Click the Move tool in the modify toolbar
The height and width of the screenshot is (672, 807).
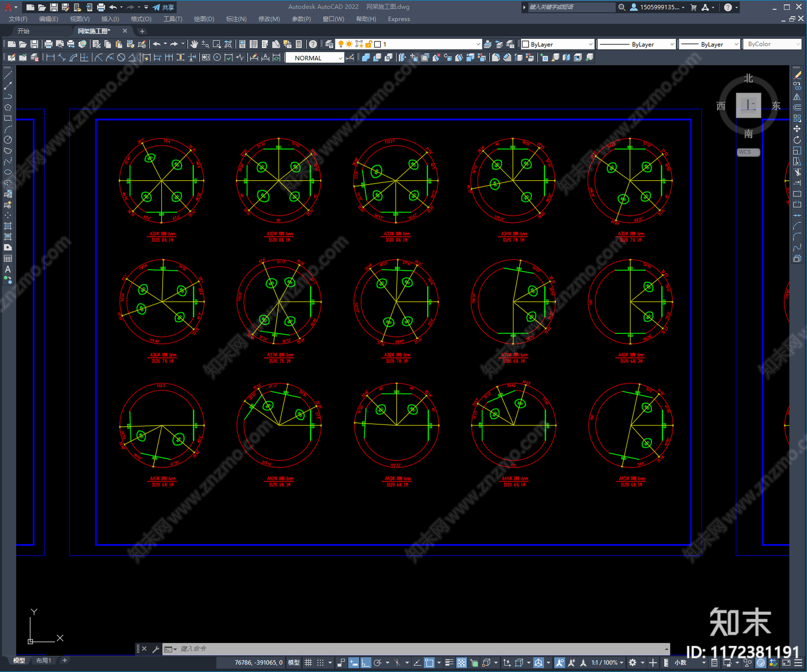(x=797, y=129)
